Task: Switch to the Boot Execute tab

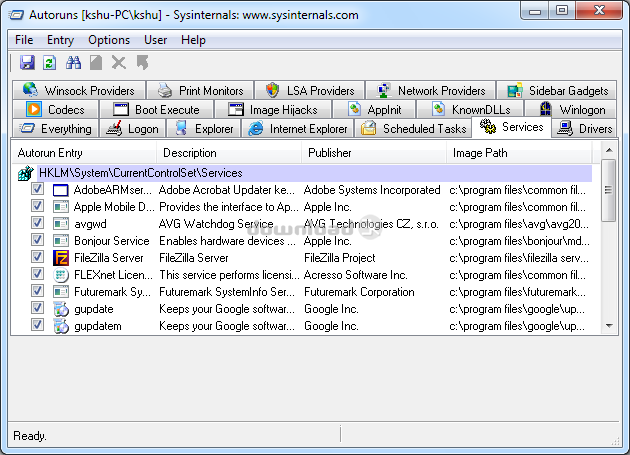Action: [x=156, y=109]
